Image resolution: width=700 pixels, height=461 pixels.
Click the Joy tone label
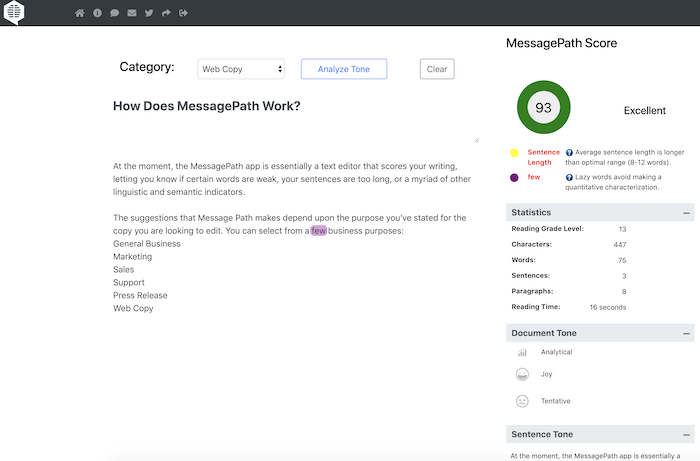pyautogui.click(x=546, y=374)
